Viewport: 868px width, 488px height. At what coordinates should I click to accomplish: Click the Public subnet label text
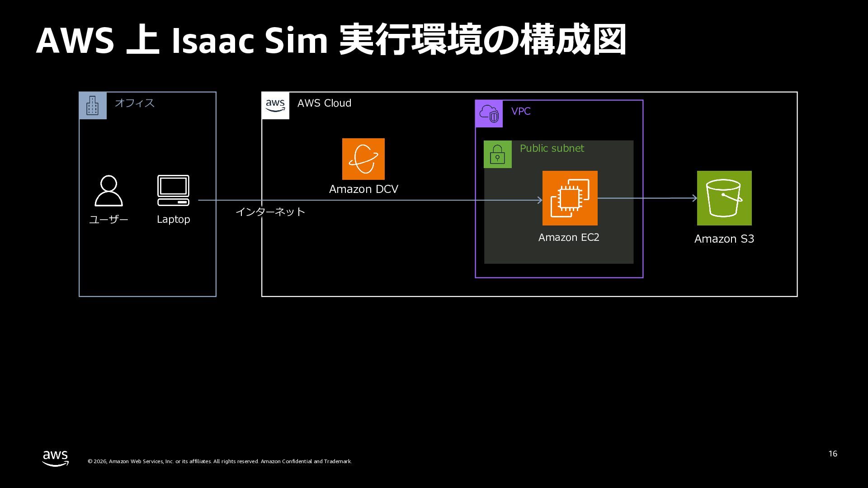pos(552,149)
